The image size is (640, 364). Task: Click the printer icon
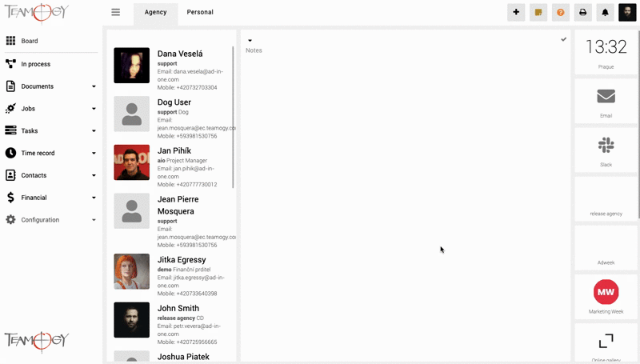pos(583,12)
